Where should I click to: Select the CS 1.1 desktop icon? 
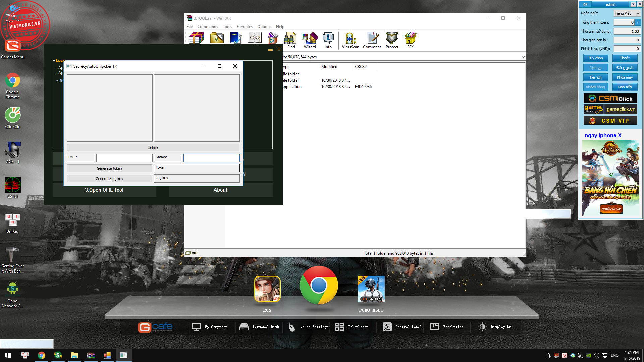tap(13, 188)
